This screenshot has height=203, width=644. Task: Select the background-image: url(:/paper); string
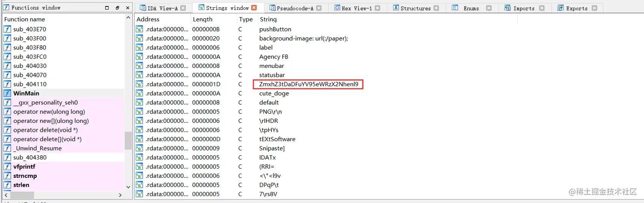click(x=304, y=38)
